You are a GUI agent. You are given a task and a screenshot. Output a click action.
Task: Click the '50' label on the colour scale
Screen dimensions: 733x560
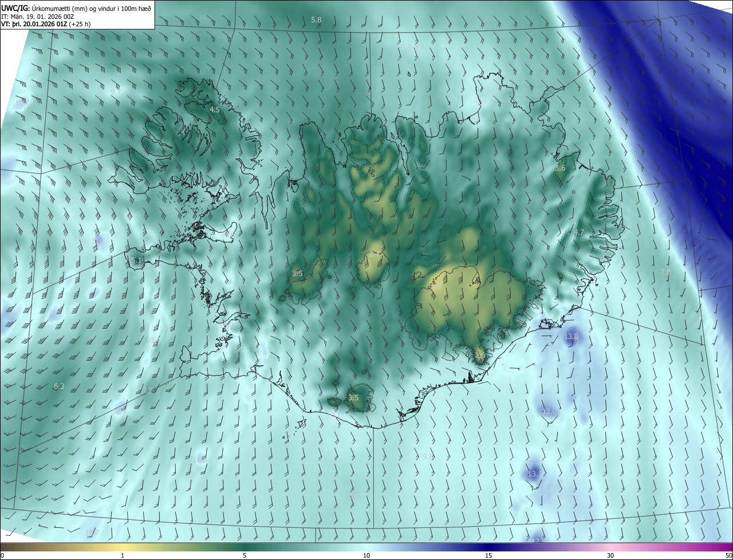(728, 555)
